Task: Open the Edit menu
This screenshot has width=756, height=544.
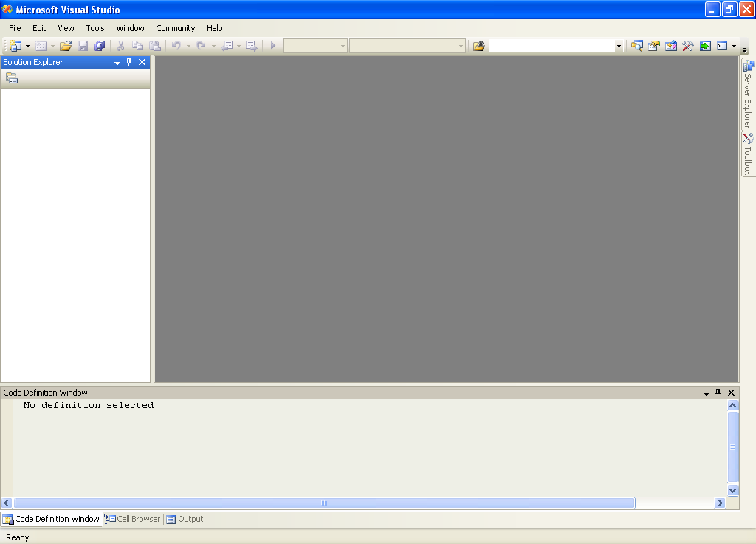Action: coord(39,28)
